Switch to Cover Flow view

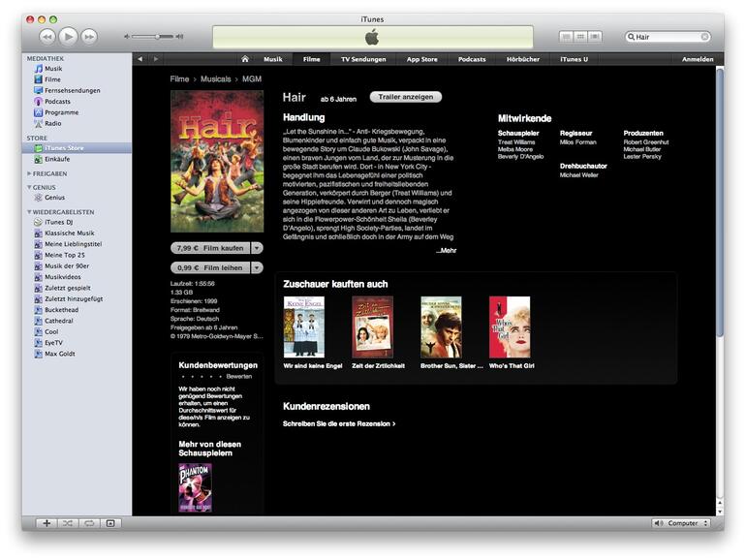[x=595, y=36]
